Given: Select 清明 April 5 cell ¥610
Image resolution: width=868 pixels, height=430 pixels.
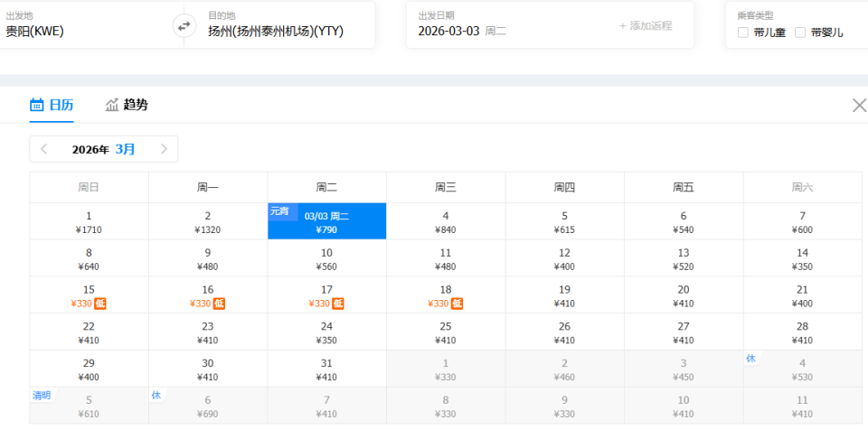Looking at the screenshot, I should coord(90,406).
